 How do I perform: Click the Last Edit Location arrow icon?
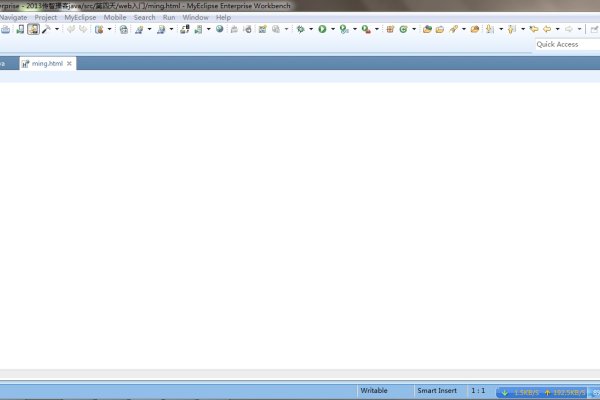534,30
